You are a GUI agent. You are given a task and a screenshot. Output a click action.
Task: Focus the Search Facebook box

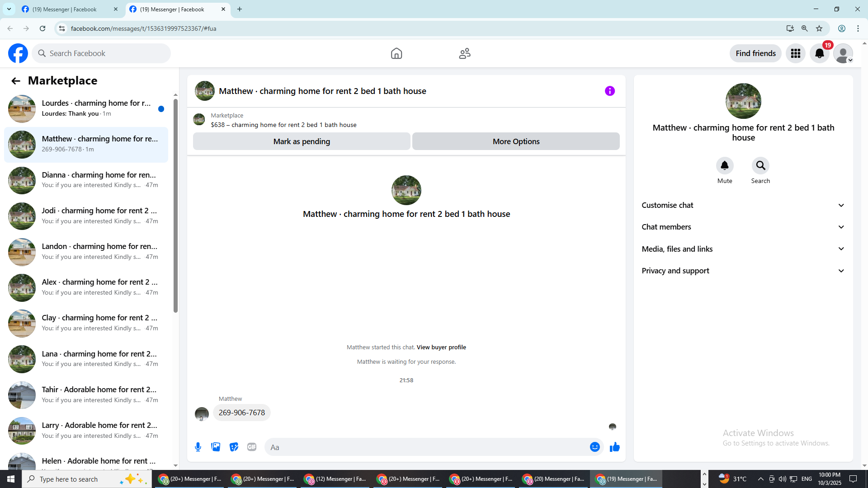coord(101,53)
